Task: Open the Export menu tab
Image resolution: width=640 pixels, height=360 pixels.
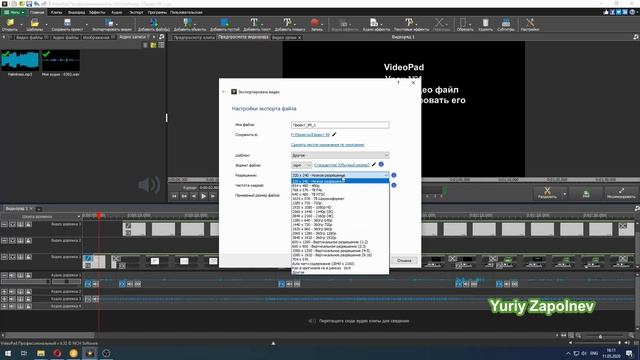Action: coord(136,12)
